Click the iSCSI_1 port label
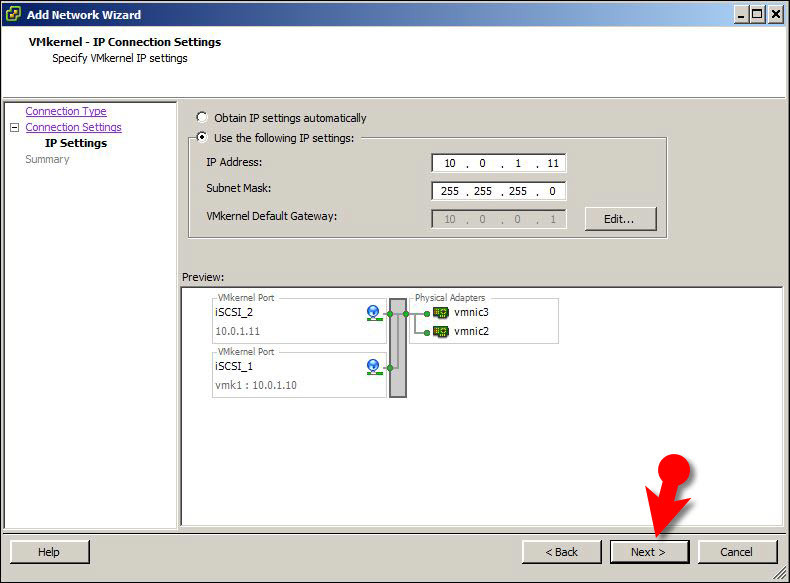790x583 pixels. coord(234,366)
